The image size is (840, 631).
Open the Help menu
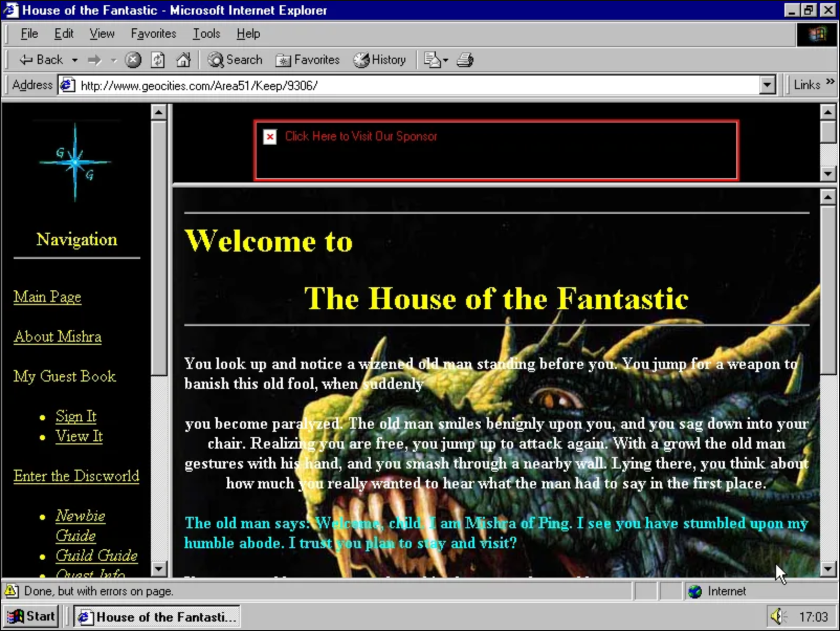click(x=248, y=34)
